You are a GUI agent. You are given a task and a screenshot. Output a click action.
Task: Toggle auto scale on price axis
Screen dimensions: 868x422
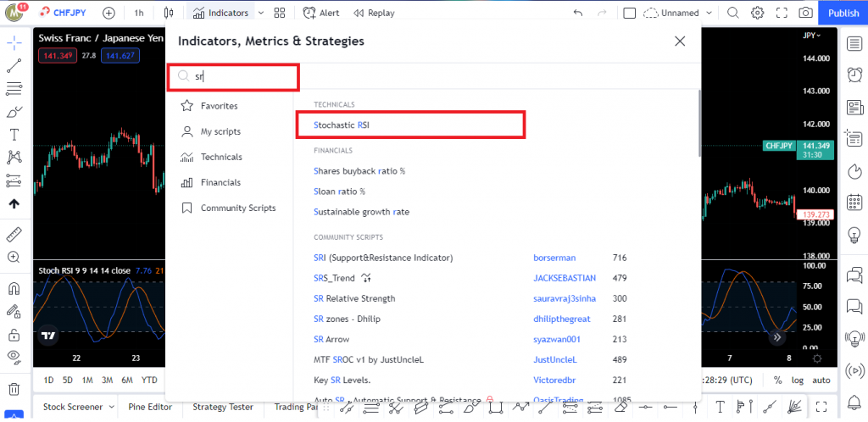[x=821, y=380]
